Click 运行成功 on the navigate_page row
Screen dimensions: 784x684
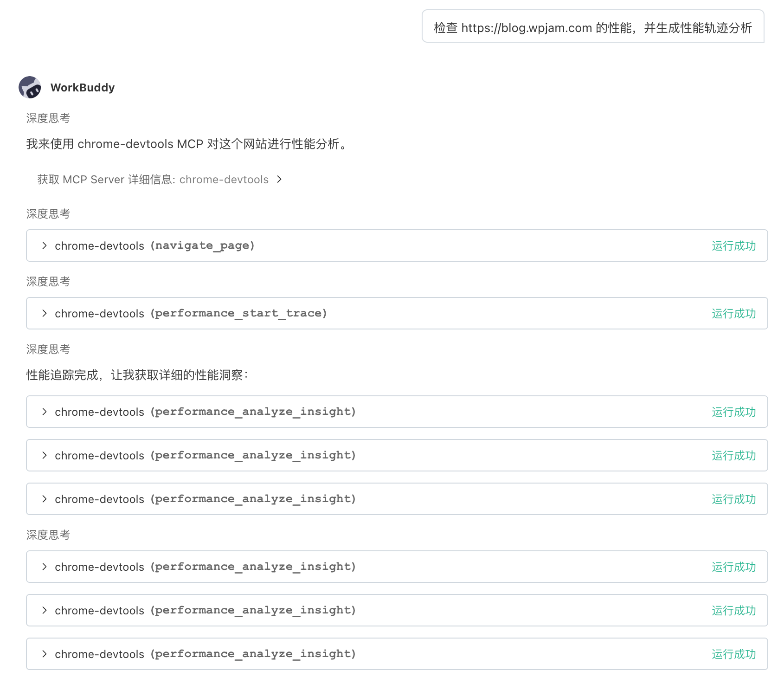733,246
